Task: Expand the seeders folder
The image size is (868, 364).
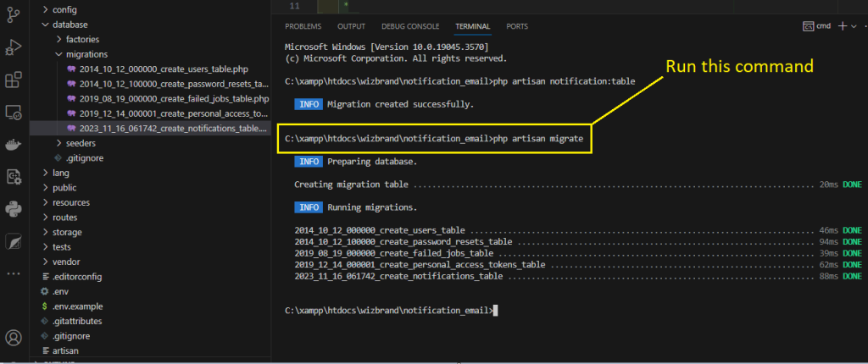Action: (81, 143)
